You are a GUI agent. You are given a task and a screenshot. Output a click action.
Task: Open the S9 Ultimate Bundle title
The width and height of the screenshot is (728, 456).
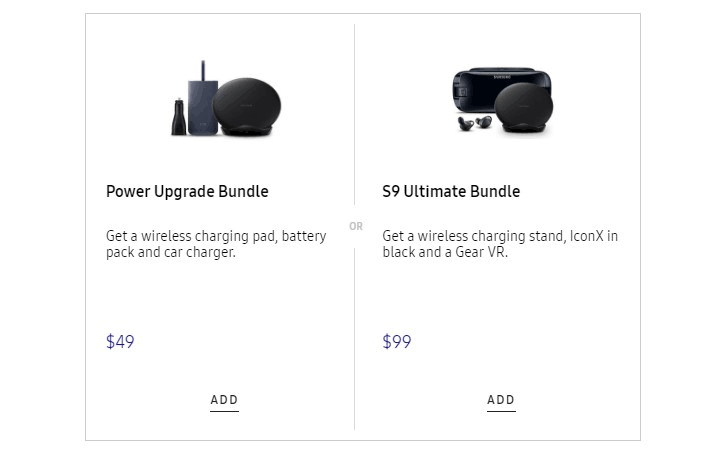[x=451, y=191]
